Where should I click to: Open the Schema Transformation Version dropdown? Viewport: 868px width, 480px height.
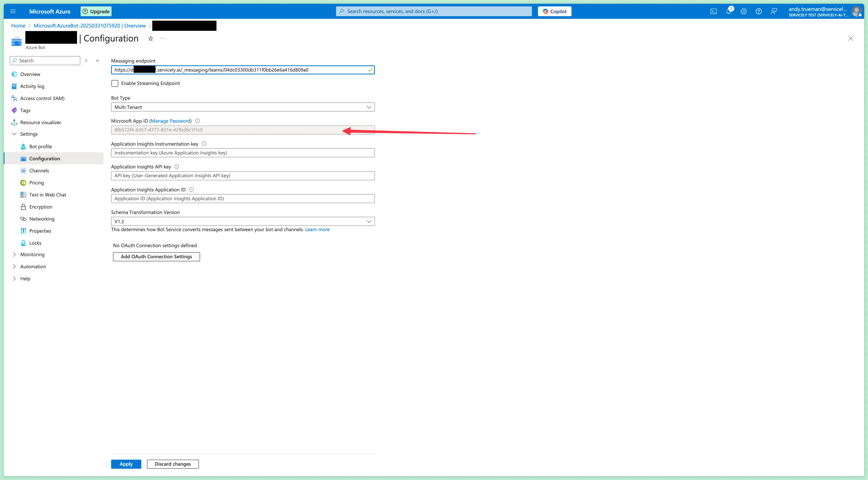[243, 221]
